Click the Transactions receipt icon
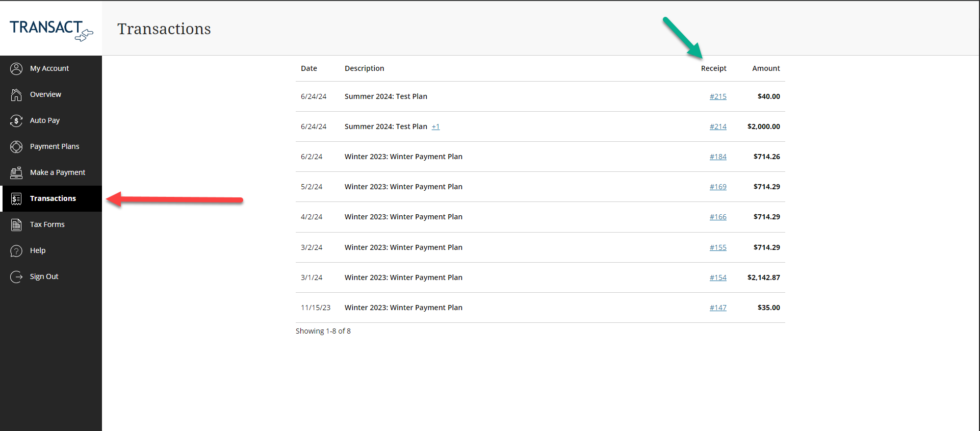This screenshot has width=980, height=431. click(x=16, y=198)
